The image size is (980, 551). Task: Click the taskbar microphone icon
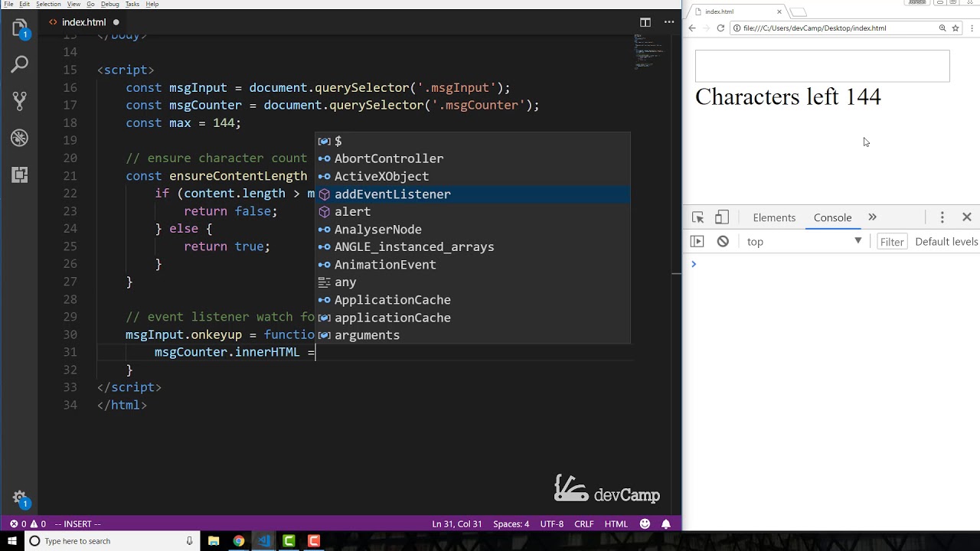click(x=190, y=541)
